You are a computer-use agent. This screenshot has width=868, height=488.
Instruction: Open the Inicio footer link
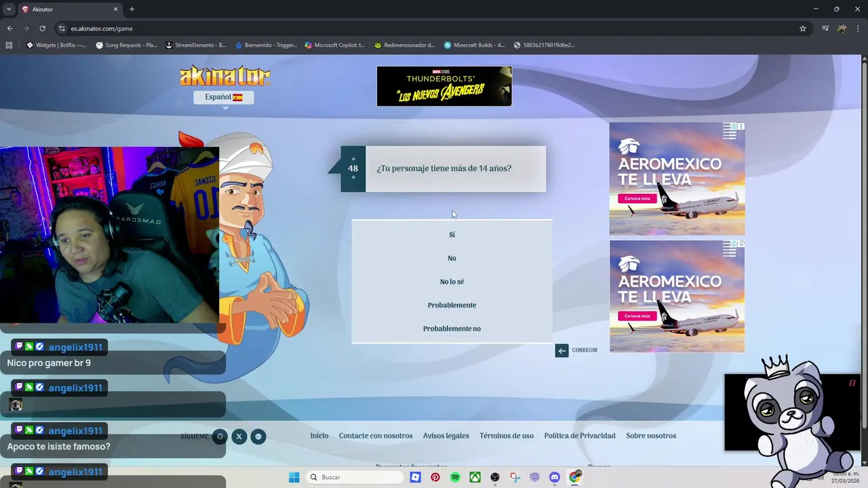[x=319, y=436]
